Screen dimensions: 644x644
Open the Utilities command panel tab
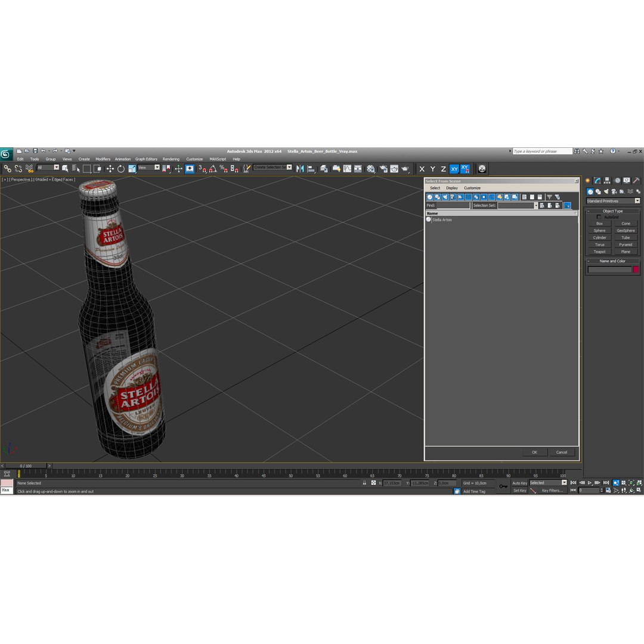click(636, 180)
